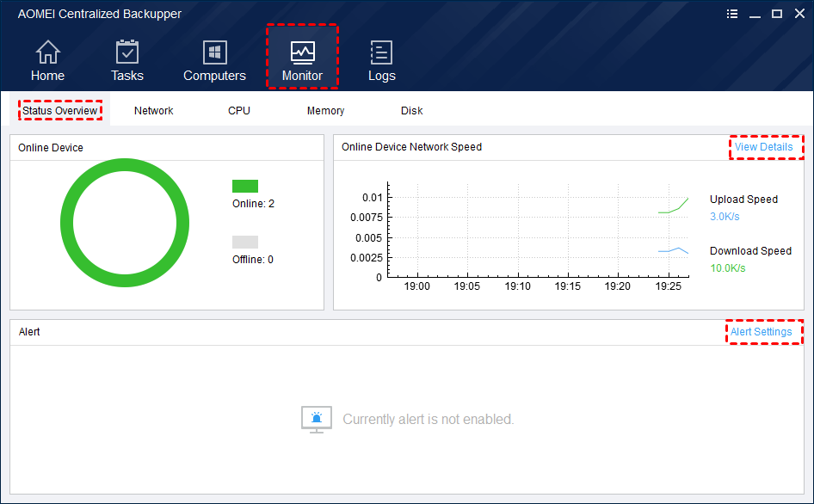The width and height of the screenshot is (814, 504).
Task: Open the Tasks section
Action: coord(126,61)
